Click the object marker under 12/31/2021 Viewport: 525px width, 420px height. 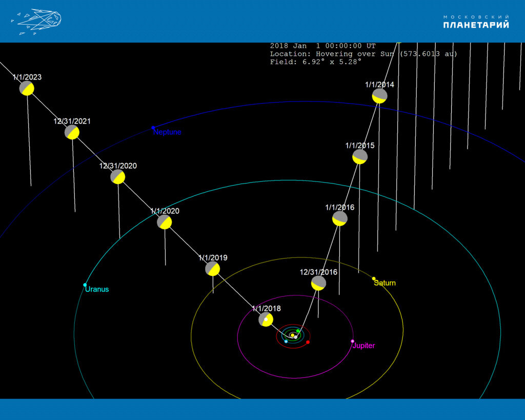point(72,132)
